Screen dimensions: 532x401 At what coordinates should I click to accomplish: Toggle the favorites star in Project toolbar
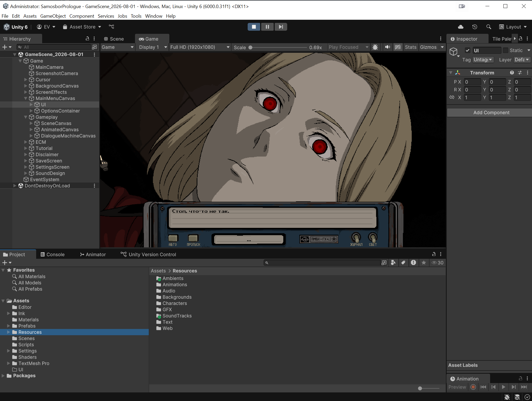424,263
